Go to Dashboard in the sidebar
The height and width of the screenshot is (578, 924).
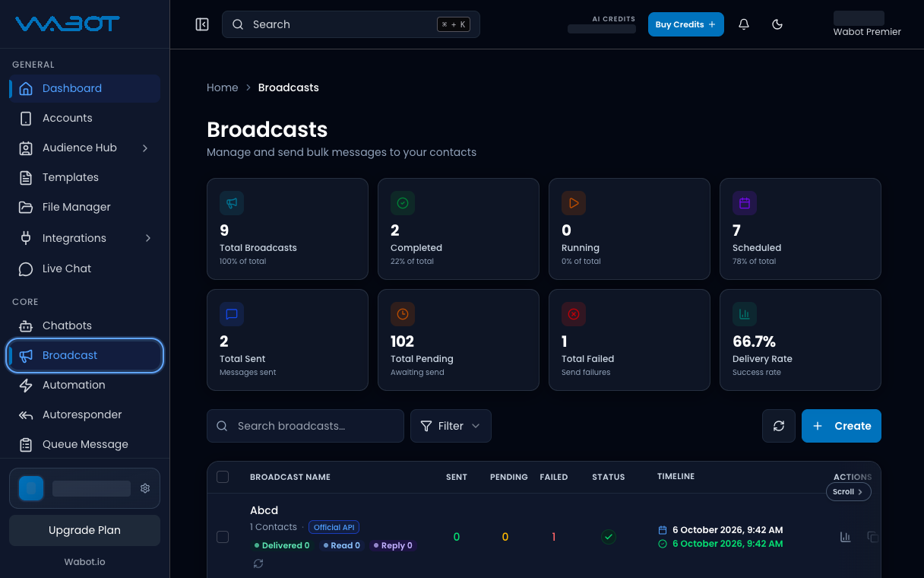tap(84, 88)
